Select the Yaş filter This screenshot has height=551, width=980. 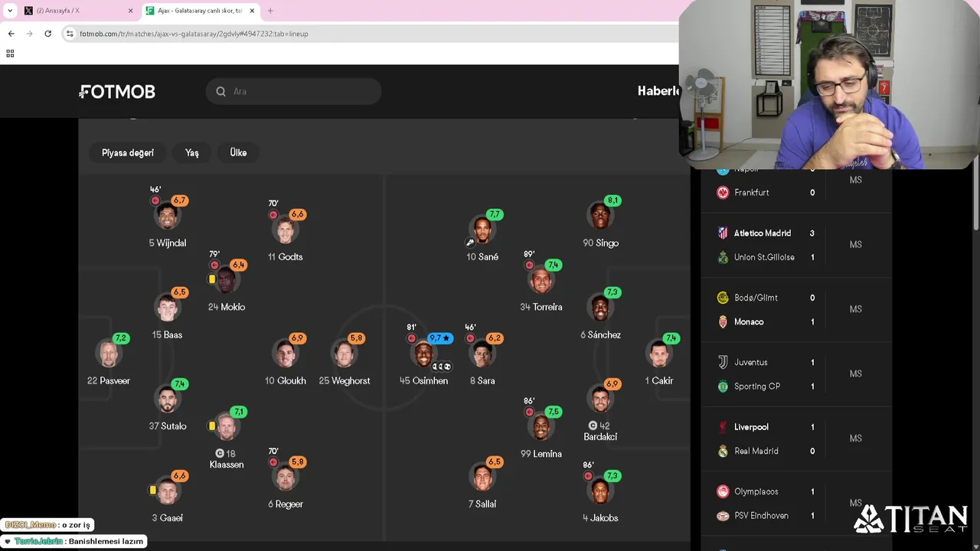click(192, 153)
